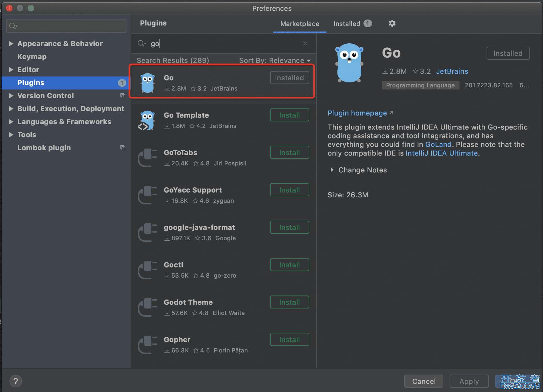The width and height of the screenshot is (543, 392).
Task: Click the Goctl plugin icon
Action: pos(147,270)
